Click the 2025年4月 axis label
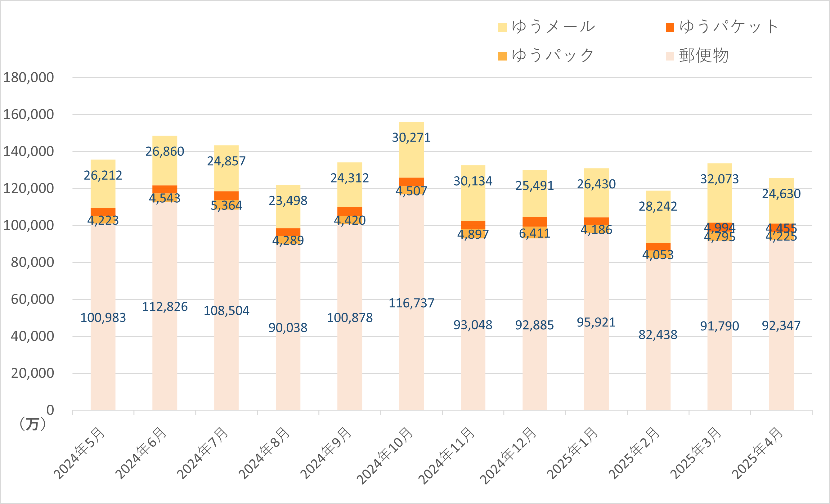Screen dimensions: 830x504 pyautogui.click(x=758, y=453)
